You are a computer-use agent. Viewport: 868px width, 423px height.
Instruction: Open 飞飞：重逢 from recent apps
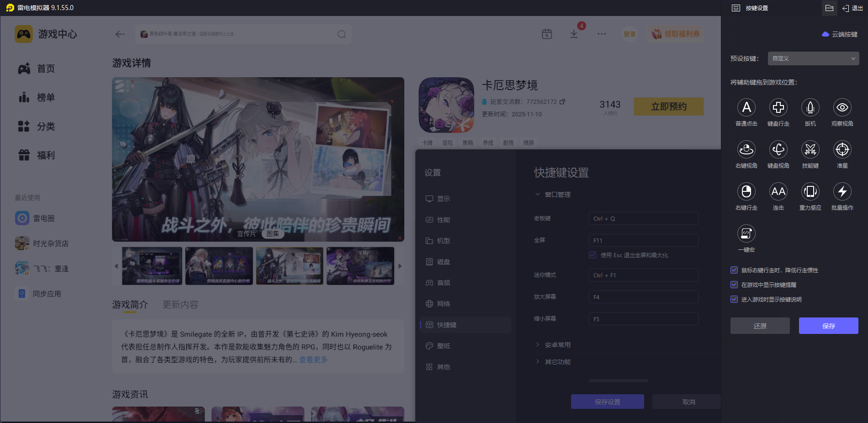tap(42, 269)
